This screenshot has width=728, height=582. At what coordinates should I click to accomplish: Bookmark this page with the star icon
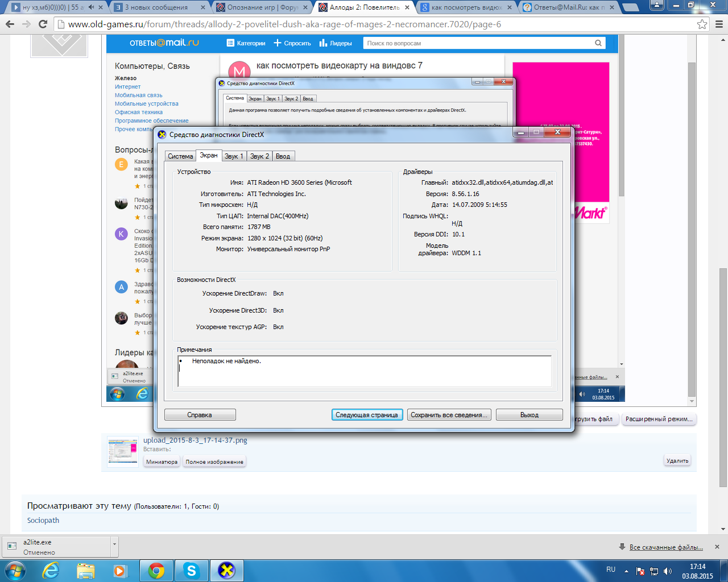[702, 24]
